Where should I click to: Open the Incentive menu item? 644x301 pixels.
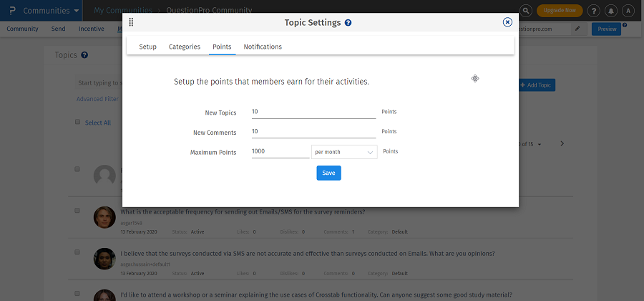point(92,29)
